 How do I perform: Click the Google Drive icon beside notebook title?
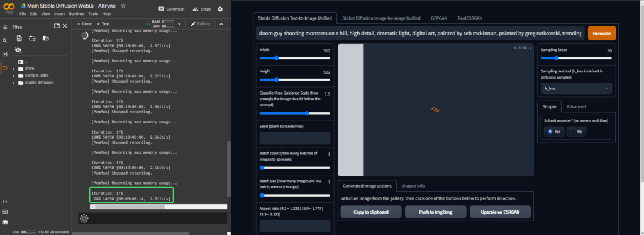tap(23, 6)
